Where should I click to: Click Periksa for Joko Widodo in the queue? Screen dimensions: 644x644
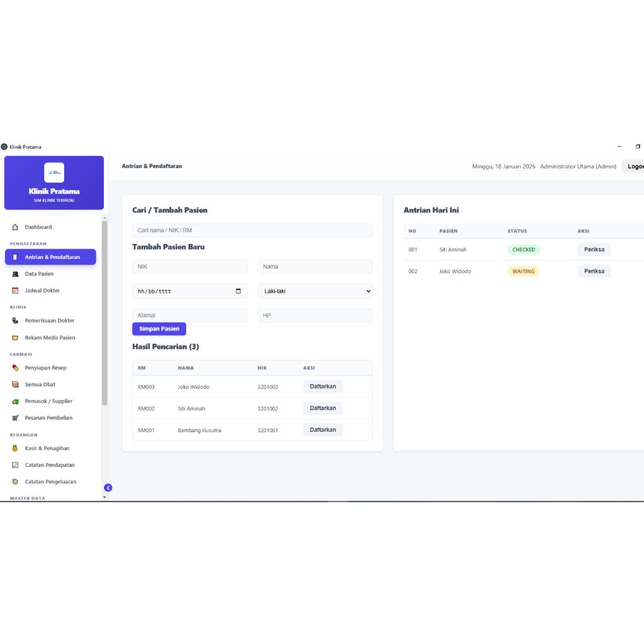pos(594,272)
